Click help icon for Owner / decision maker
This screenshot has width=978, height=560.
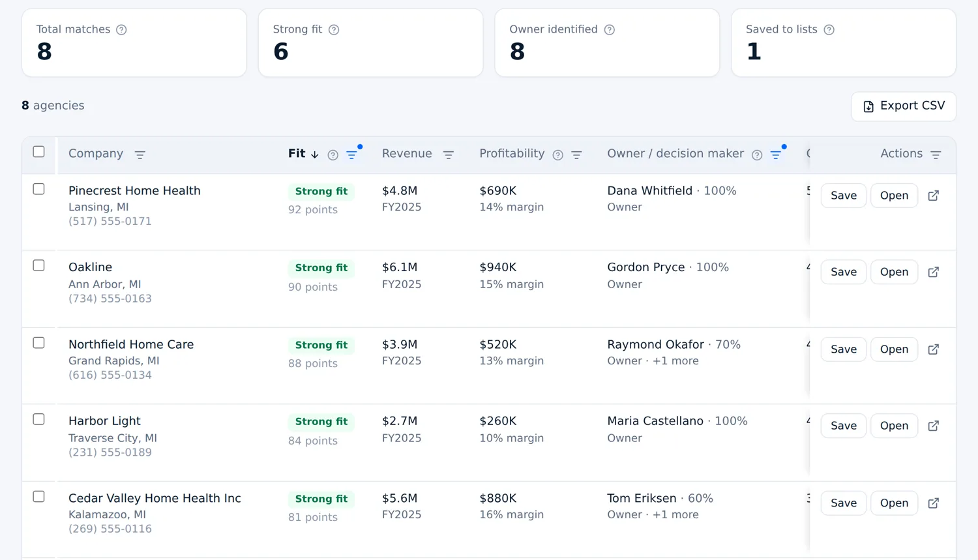point(757,155)
